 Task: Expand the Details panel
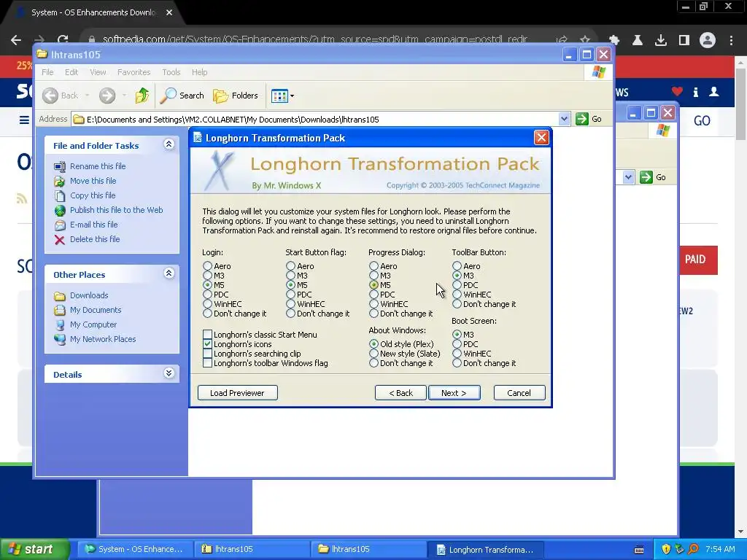coord(169,373)
